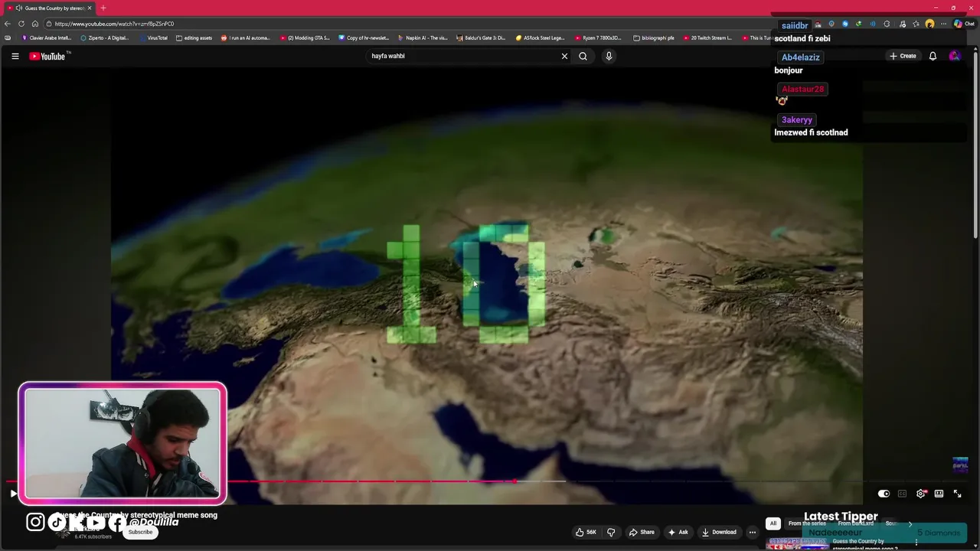
Task: Open the 'editing assets' bookmark folder
Action: 194,37
